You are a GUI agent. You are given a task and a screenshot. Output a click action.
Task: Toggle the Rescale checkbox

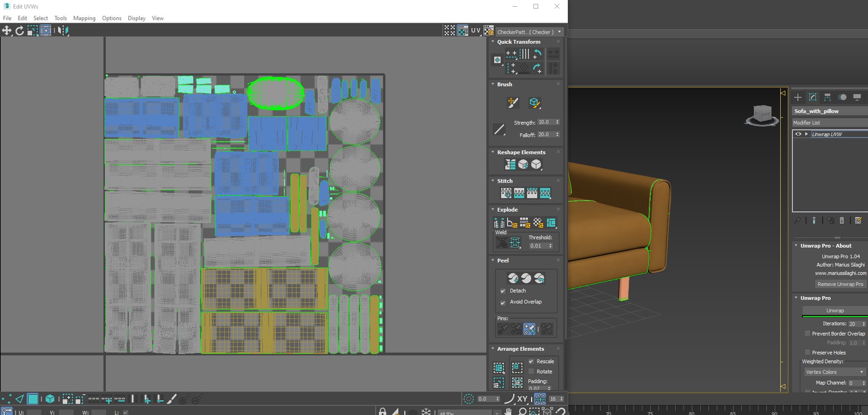(531, 361)
